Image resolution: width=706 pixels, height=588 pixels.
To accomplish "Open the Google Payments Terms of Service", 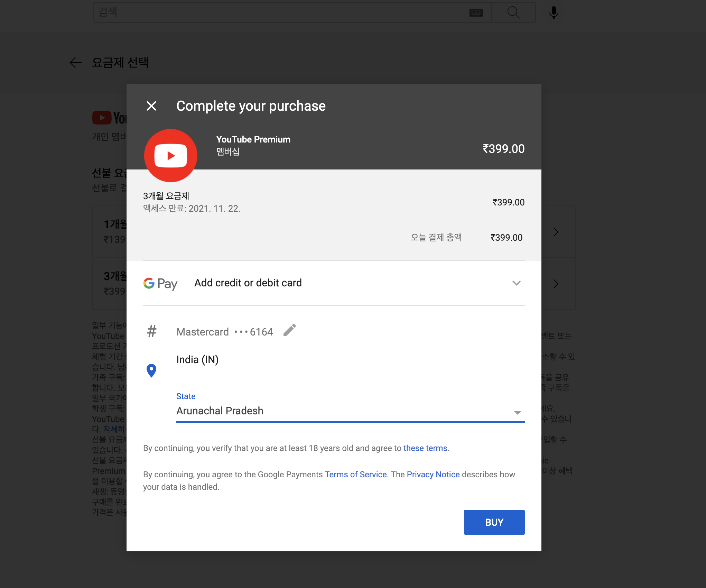I will (356, 475).
